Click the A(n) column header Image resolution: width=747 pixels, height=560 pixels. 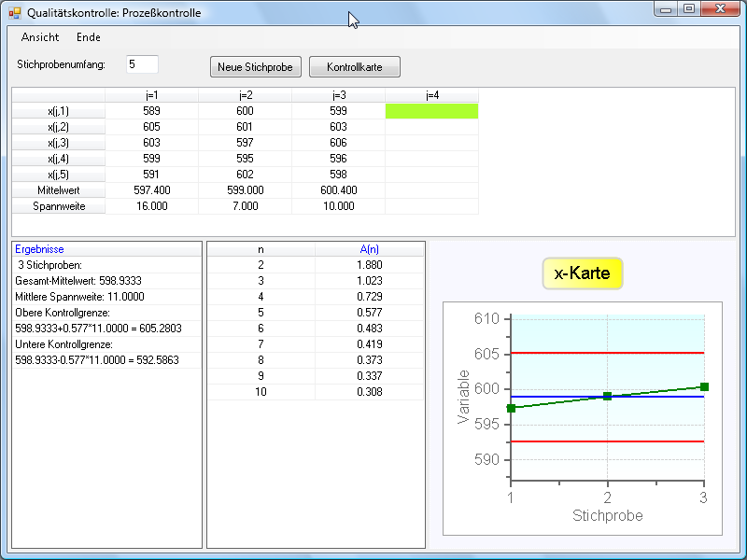(x=369, y=249)
